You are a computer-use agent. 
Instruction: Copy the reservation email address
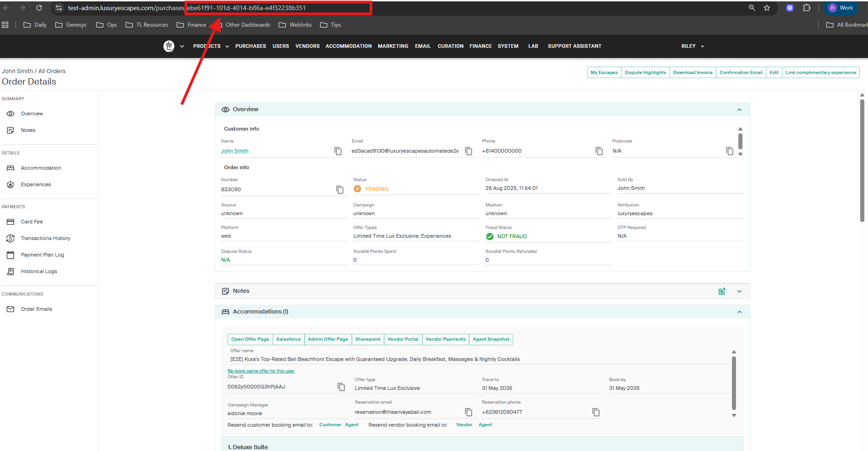coord(468,412)
